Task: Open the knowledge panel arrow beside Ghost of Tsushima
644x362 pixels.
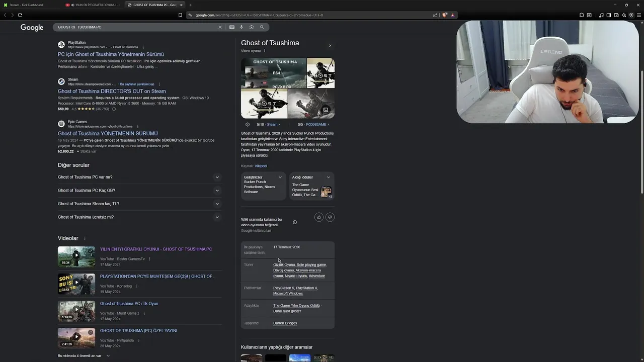Action: click(x=330, y=46)
